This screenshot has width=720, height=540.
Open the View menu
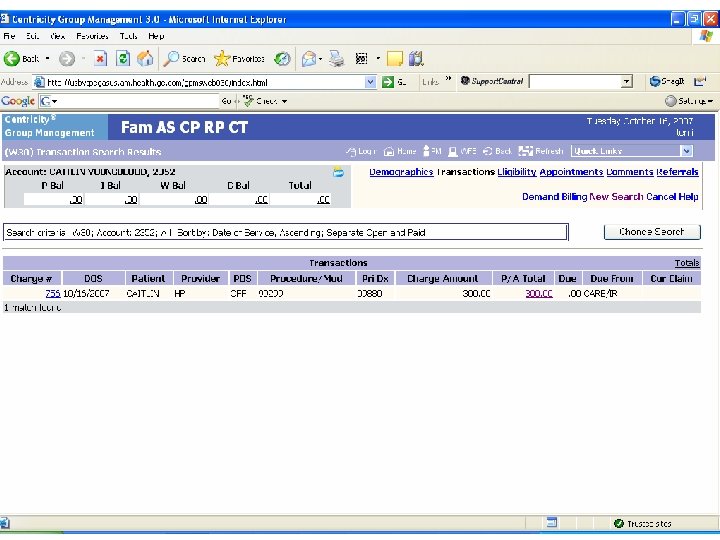click(x=57, y=36)
